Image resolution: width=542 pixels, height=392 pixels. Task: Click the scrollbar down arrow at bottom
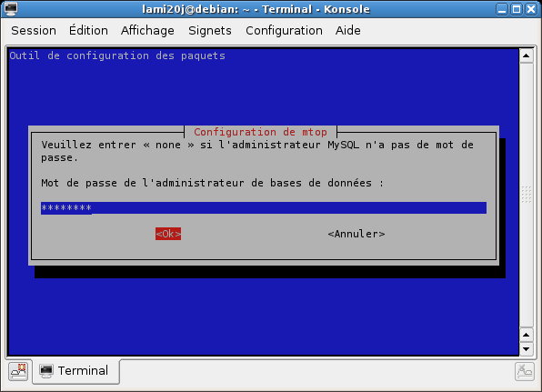coord(527,349)
